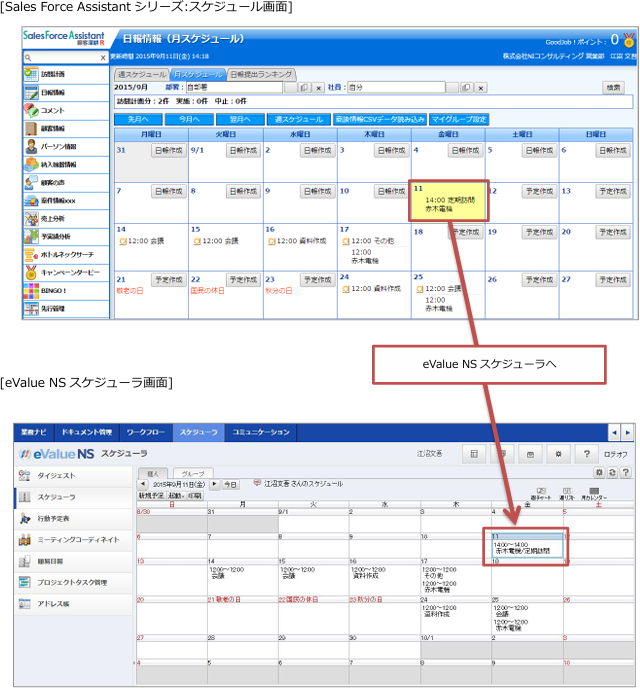Open the キャンペーンダービー medal icon
This screenshot has height=688, width=640.
(31, 272)
